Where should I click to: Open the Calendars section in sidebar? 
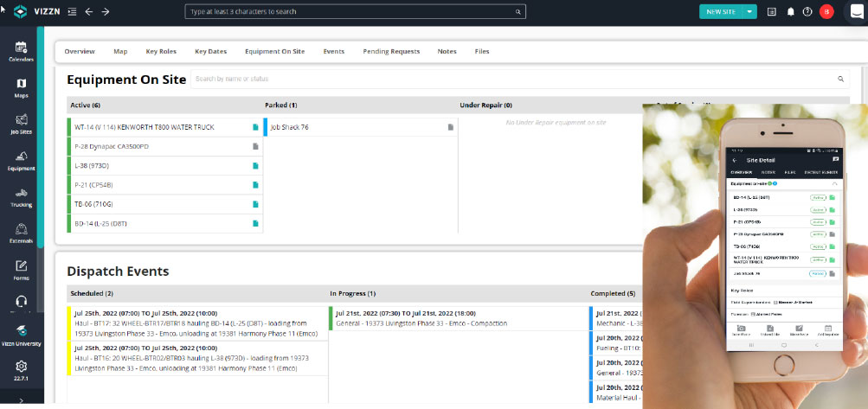pyautogui.click(x=21, y=52)
